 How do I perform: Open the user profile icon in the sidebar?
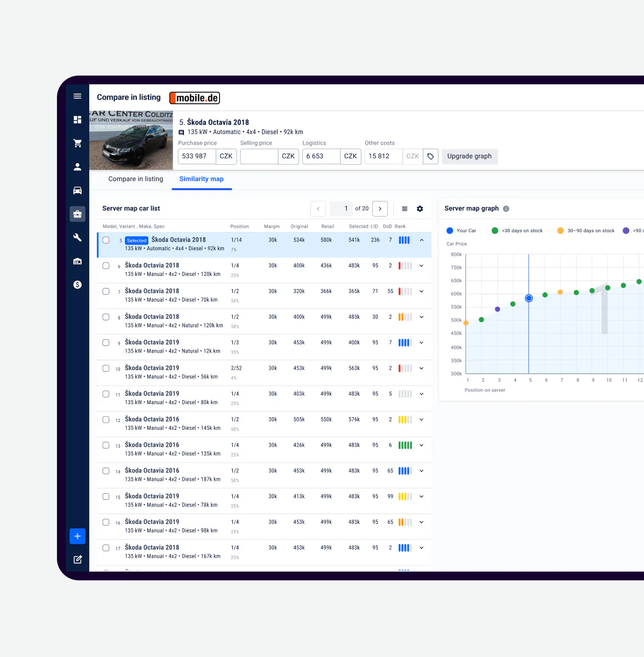pos(77,167)
